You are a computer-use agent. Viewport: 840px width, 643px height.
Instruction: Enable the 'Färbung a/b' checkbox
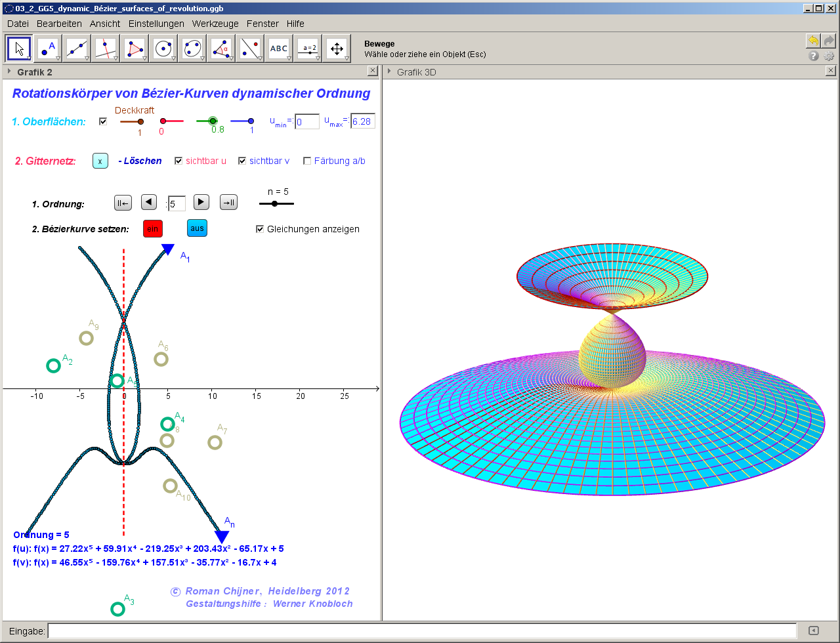(x=307, y=161)
